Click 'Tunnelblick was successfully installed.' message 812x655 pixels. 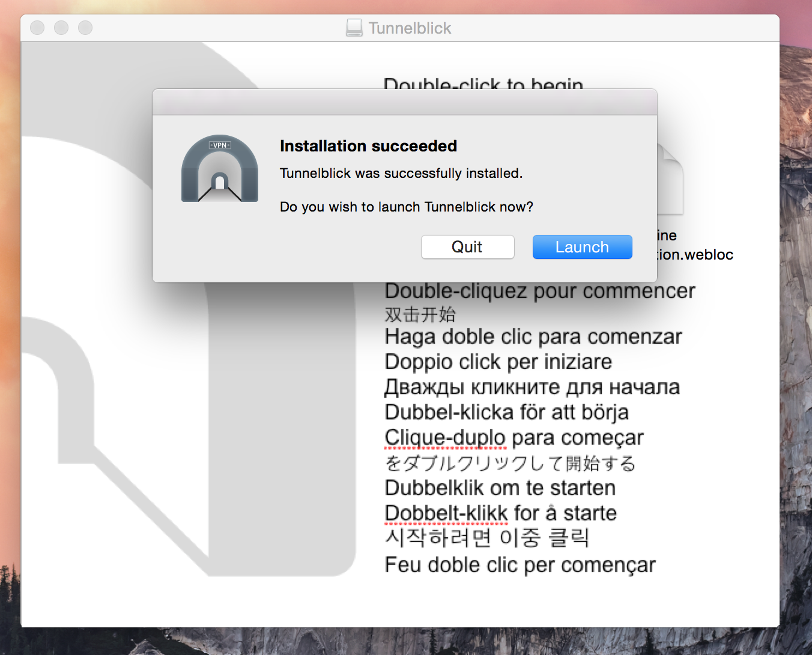[x=401, y=174]
